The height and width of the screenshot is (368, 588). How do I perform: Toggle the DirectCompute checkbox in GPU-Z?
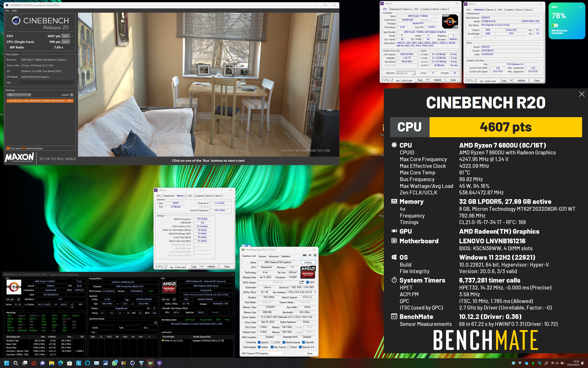click(284, 342)
